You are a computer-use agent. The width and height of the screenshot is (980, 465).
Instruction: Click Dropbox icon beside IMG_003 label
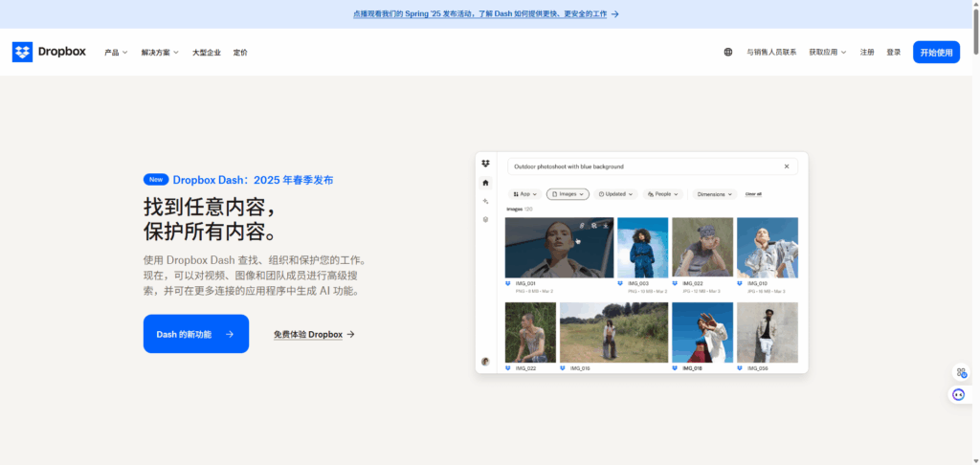click(620, 283)
